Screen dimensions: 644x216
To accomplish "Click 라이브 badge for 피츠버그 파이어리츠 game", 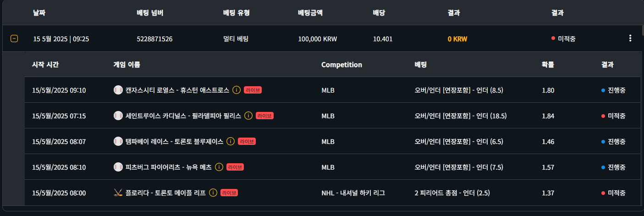I will (x=235, y=167).
